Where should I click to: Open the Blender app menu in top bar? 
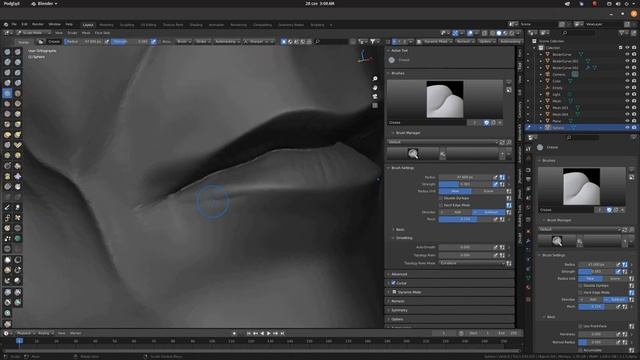coord(44,4)
